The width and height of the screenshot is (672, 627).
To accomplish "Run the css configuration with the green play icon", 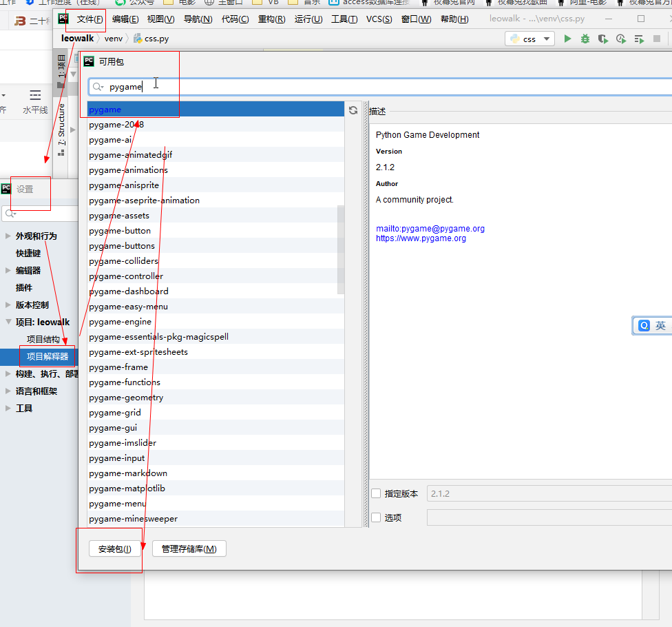I will point(568,39).
